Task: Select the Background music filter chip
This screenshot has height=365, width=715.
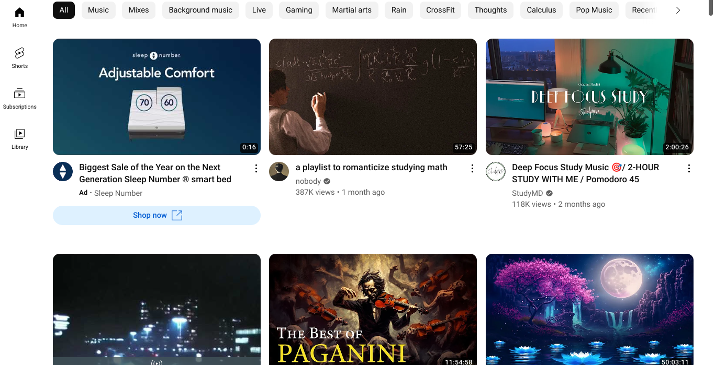Action: [x=201, y=10]
